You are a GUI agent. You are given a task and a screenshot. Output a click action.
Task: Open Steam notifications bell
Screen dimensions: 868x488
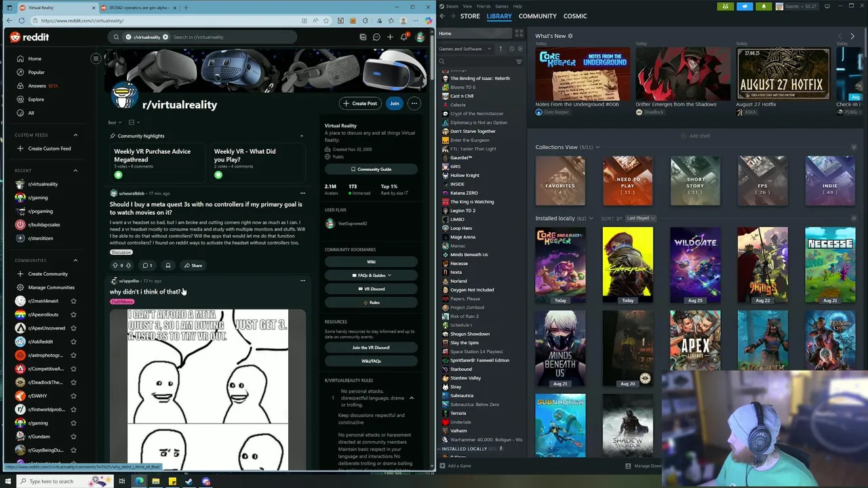pyautogui.click(x=764, y=6)
